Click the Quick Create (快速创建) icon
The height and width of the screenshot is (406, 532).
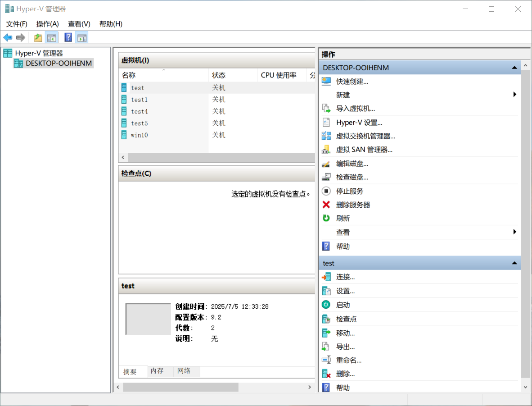pyautogui.click(x=326, y=82)
